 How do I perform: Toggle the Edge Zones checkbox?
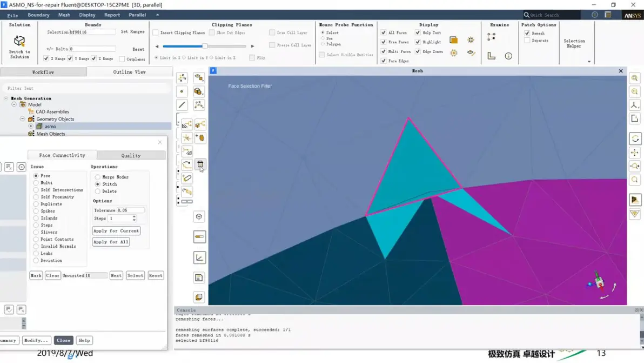point(418,51)
